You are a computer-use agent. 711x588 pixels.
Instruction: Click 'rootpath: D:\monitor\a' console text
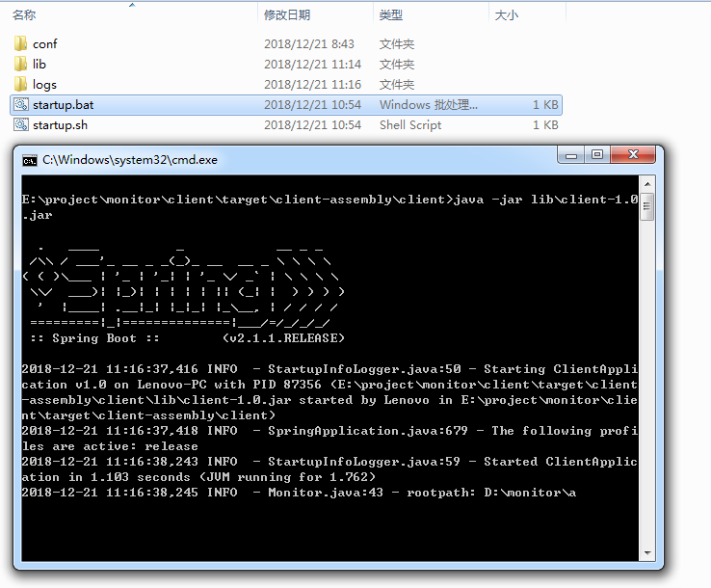pos(491,493)
